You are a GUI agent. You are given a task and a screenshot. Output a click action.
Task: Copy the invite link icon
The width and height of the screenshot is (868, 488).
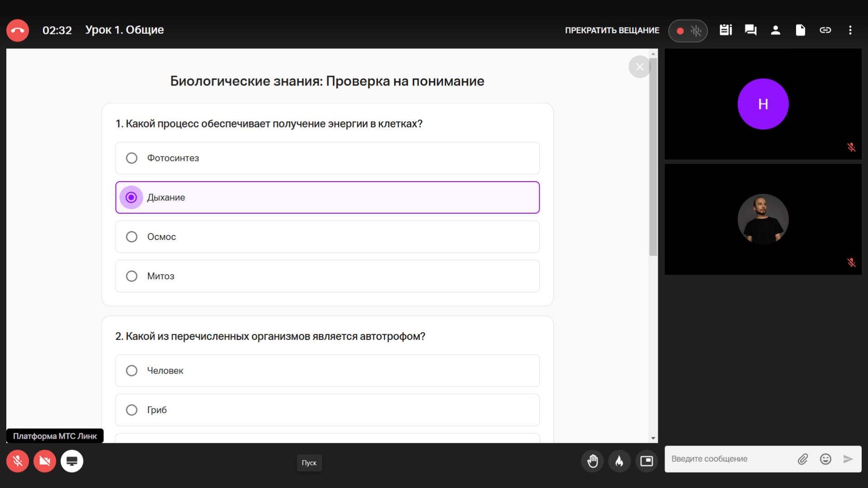coord(825,30)
